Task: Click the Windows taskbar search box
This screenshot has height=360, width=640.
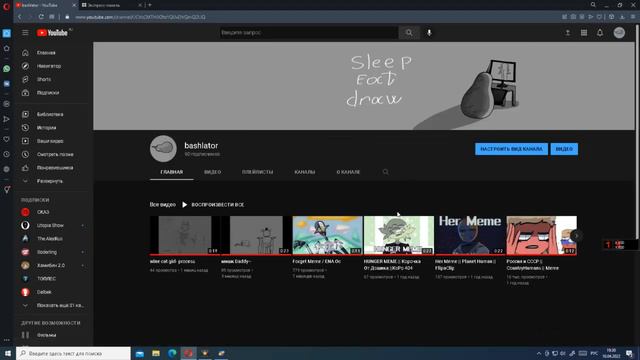Action: click(73, 353)
